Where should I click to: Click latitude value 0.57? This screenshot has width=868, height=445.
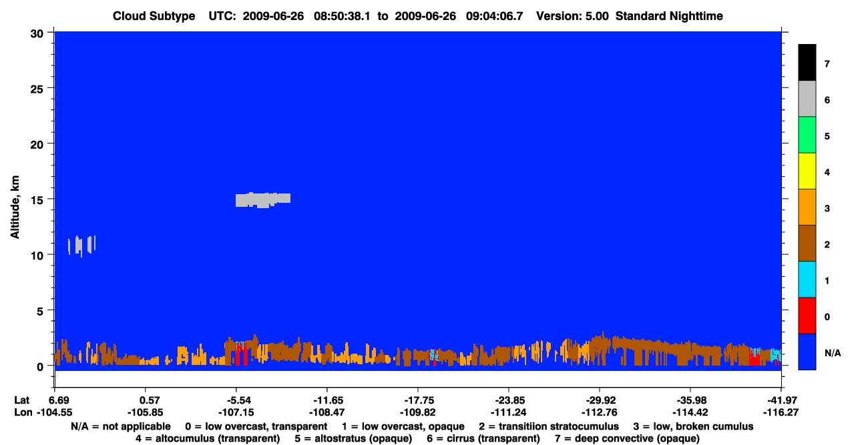click(146, 400)
